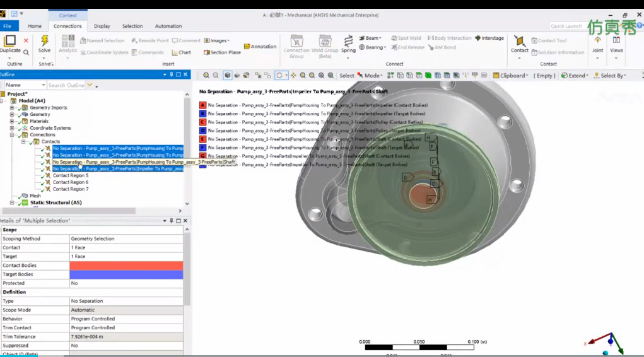
Task: Open the File menu
Action: point(8,26)
